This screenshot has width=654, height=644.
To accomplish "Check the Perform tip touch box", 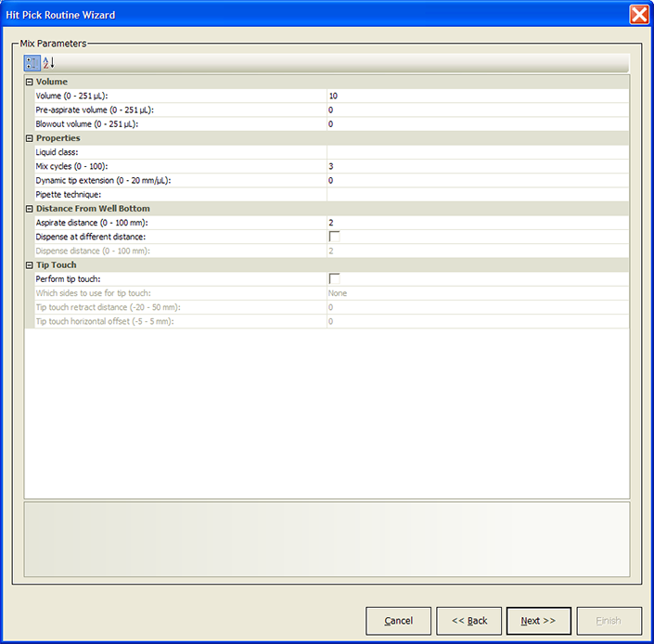I will [334, 279].
